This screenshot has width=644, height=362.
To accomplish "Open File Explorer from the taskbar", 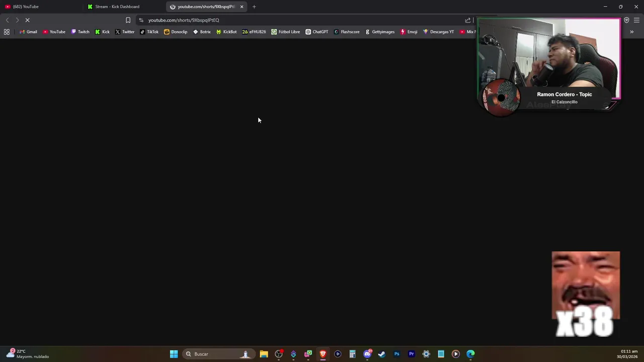I will 264,354.
